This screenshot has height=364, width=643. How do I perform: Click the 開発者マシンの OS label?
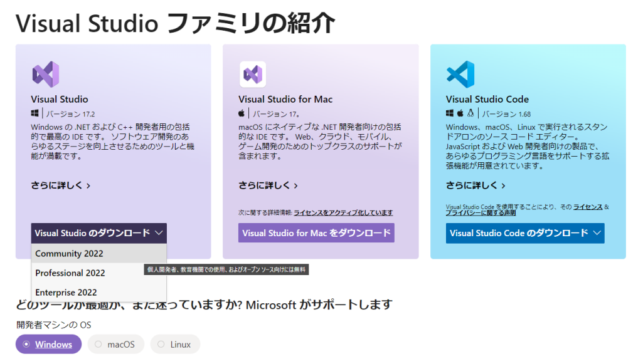[54, 325]
